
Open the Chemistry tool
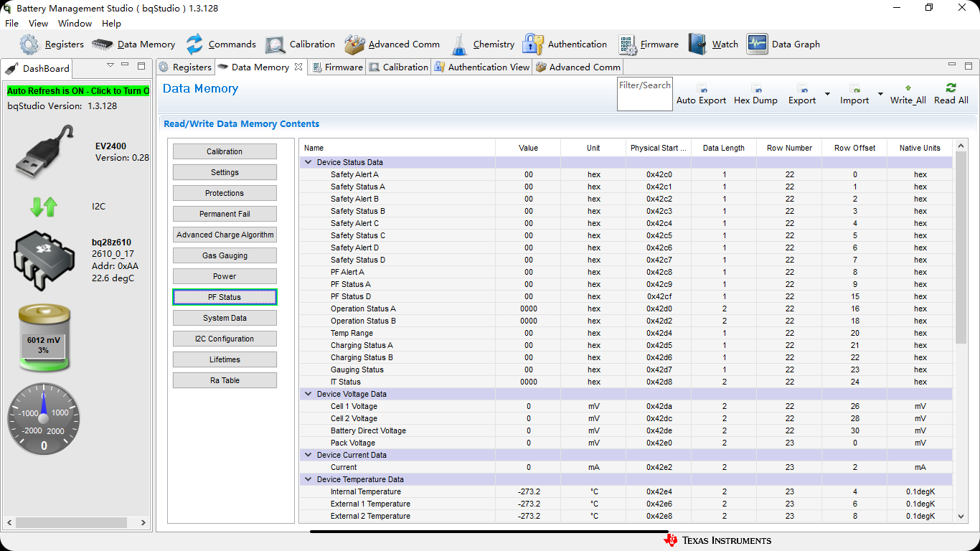click(482, 44)
